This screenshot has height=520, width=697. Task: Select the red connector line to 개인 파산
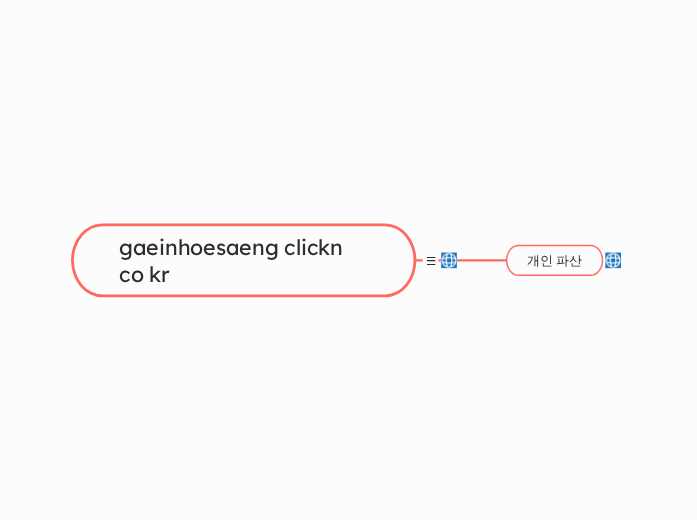(481, 260)
